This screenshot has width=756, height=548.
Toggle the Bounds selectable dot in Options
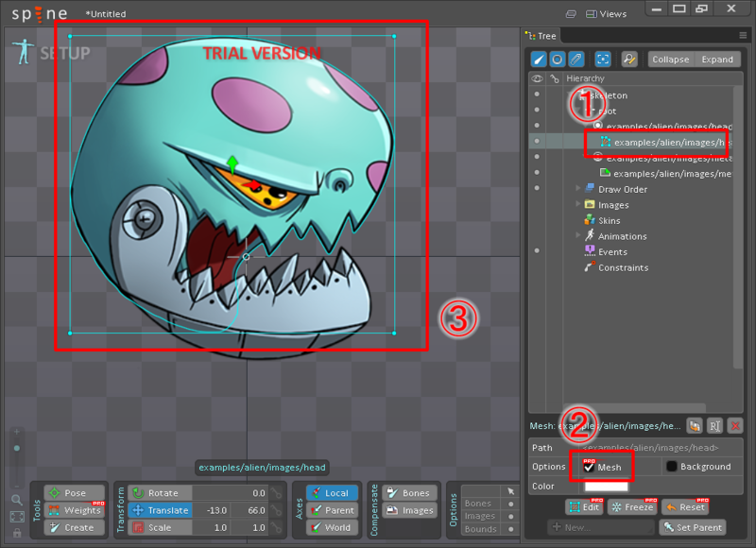(510, 529)
